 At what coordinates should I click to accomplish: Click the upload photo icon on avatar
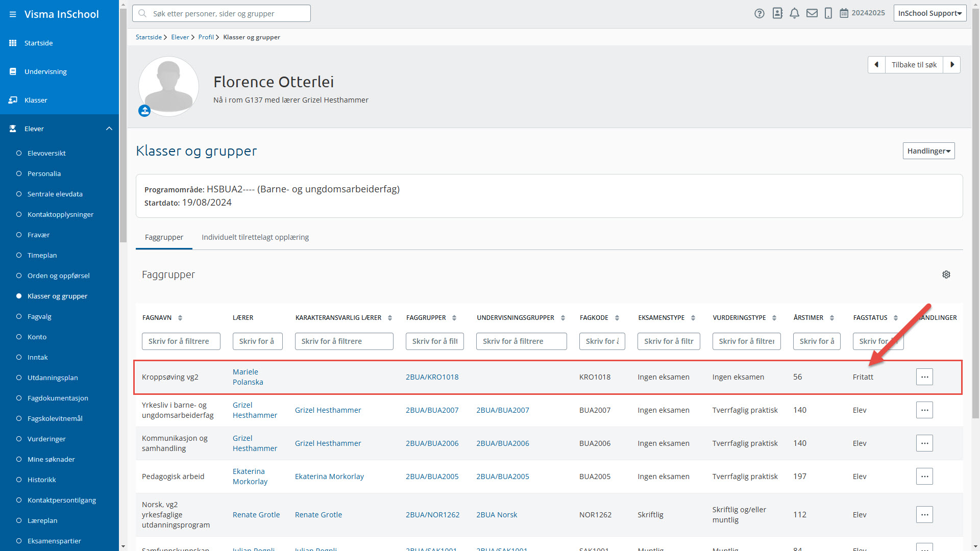[144, 111]
